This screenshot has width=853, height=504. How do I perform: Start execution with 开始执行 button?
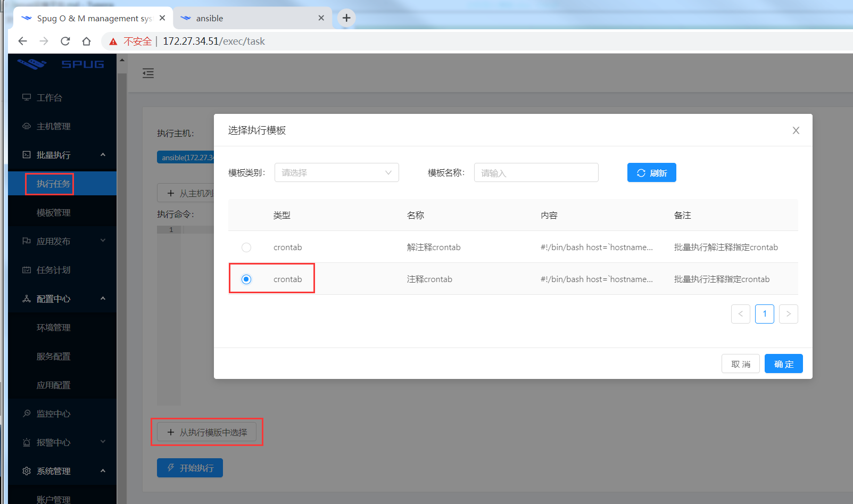click(190, 468)
